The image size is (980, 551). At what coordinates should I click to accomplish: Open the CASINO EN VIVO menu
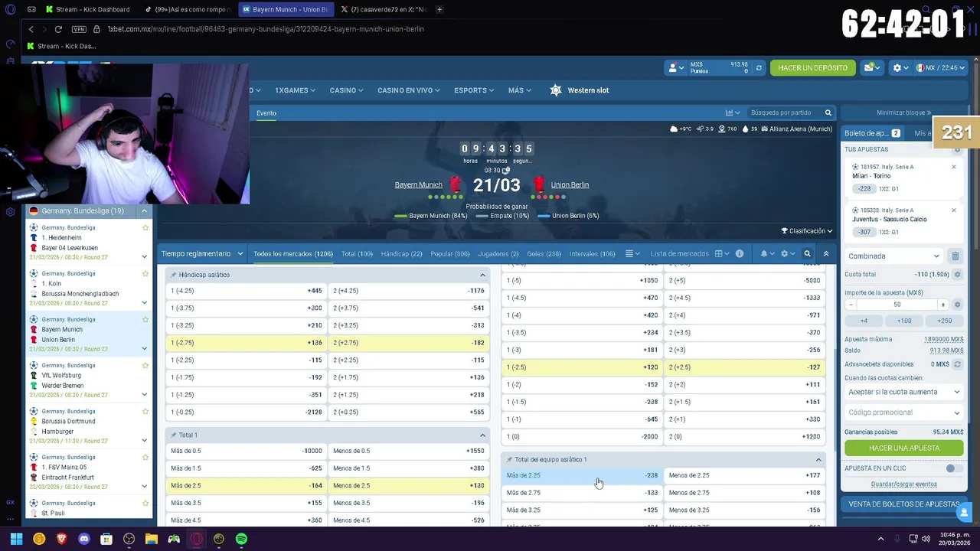(x=408, y=90)
